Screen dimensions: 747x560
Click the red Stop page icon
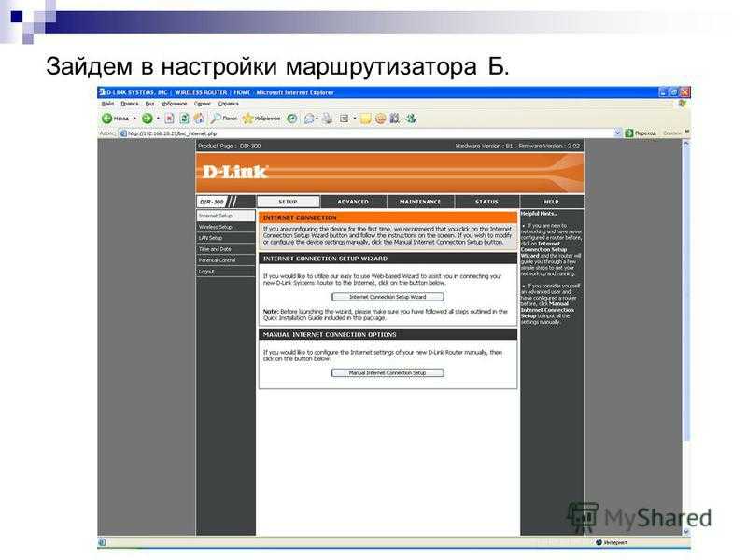pyautogui.click(x=169, y=119)
